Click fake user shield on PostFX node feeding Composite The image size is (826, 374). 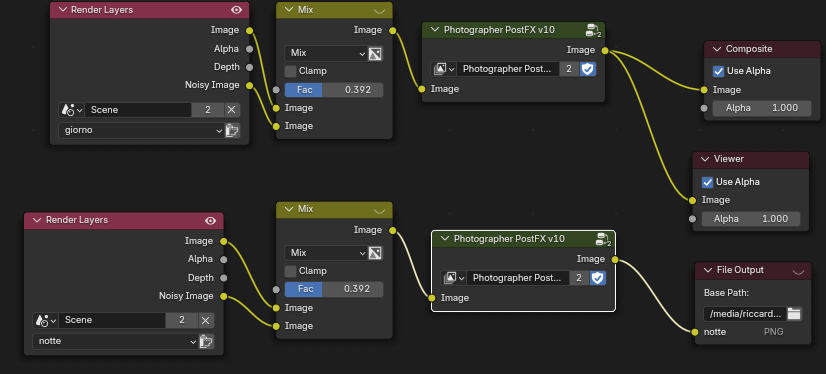[x=588, y=69]
